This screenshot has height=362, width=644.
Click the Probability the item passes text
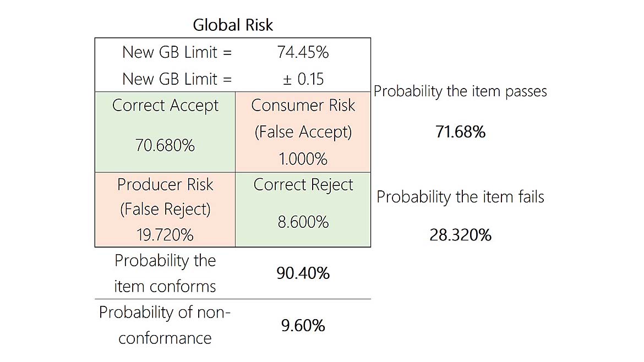[x=460, y=91]
